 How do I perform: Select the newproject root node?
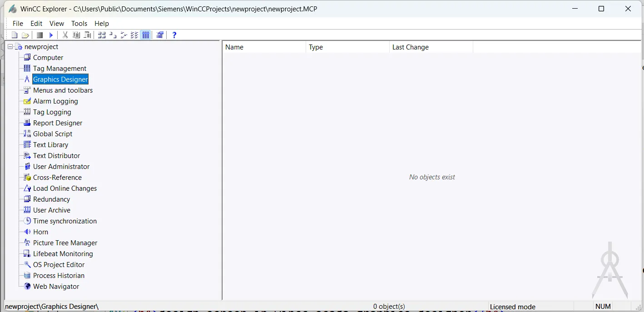(x=41, y=46)
